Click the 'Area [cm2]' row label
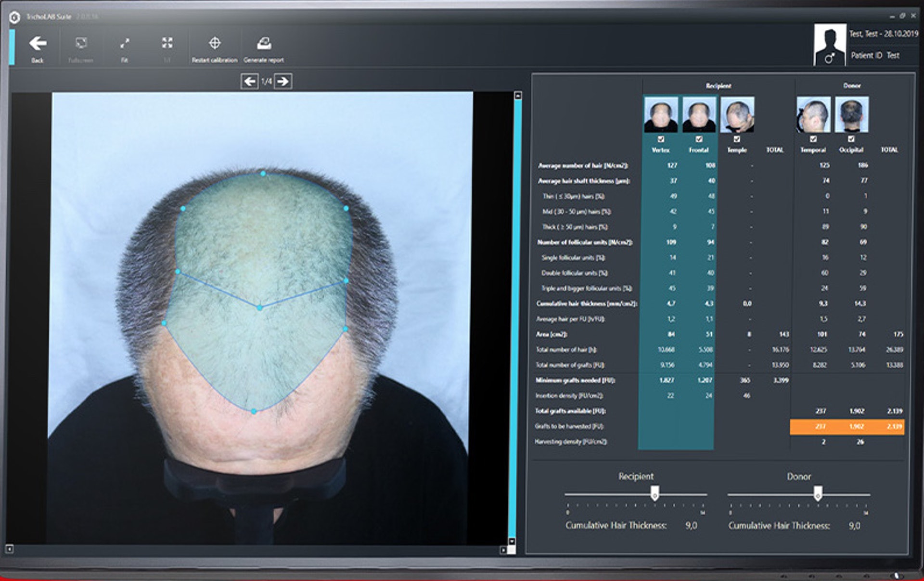Screen dimensions: 924x581 pyautogui.click(x=552, y=334)
